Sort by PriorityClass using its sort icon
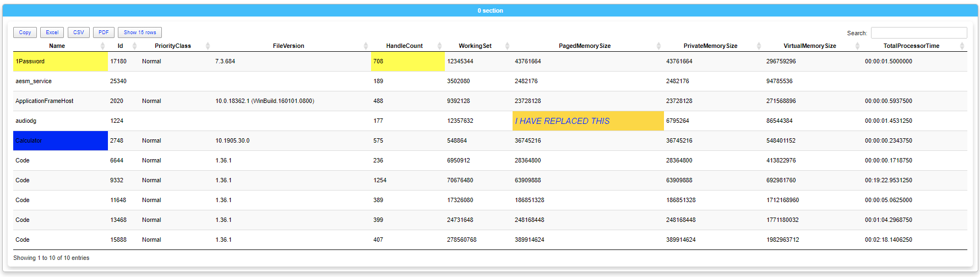980x277 pixels. click(208, 46)
